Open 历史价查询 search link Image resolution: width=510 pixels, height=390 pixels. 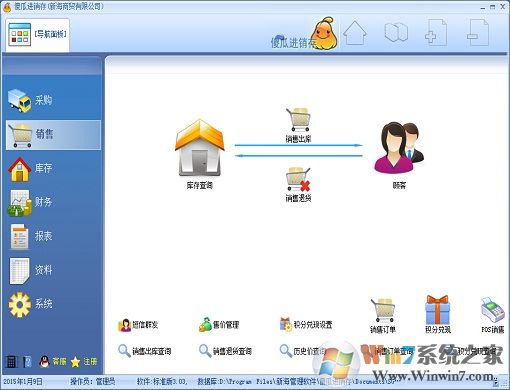coord(302,351)
